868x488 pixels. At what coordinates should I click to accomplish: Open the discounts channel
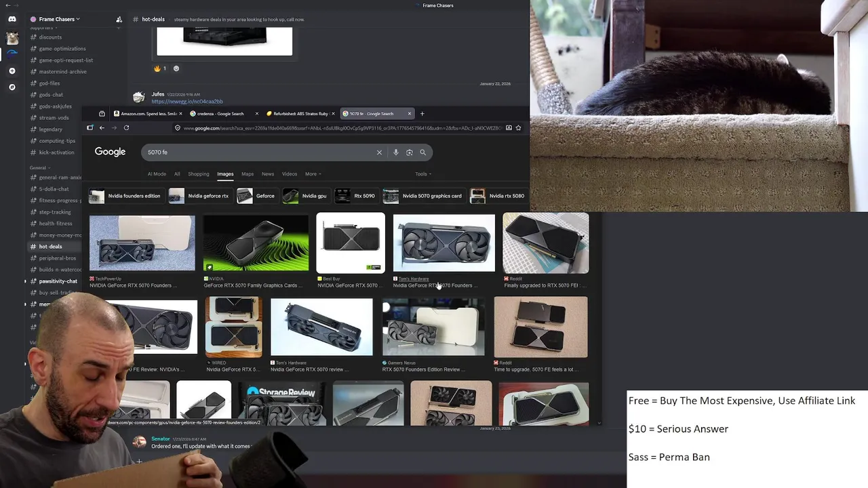[50, 37]
